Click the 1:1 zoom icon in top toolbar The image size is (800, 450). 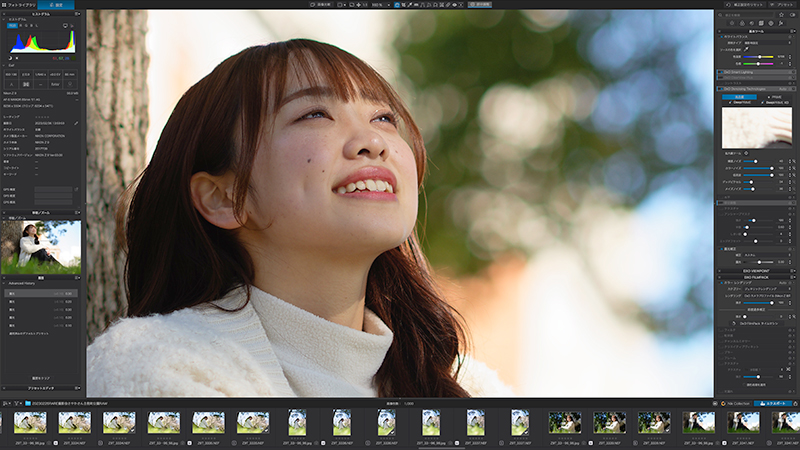point(365,5)
